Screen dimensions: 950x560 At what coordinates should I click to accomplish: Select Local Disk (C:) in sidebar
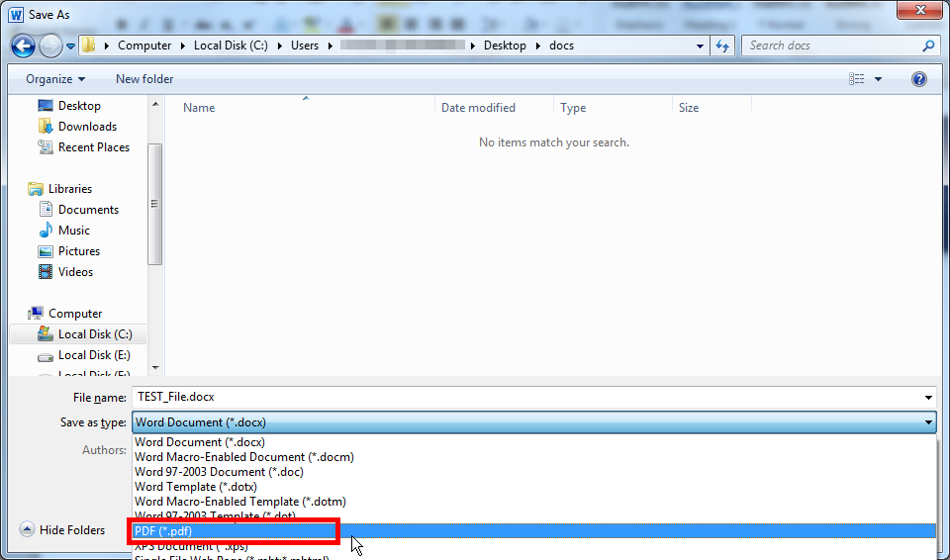[x=94, y=334]
